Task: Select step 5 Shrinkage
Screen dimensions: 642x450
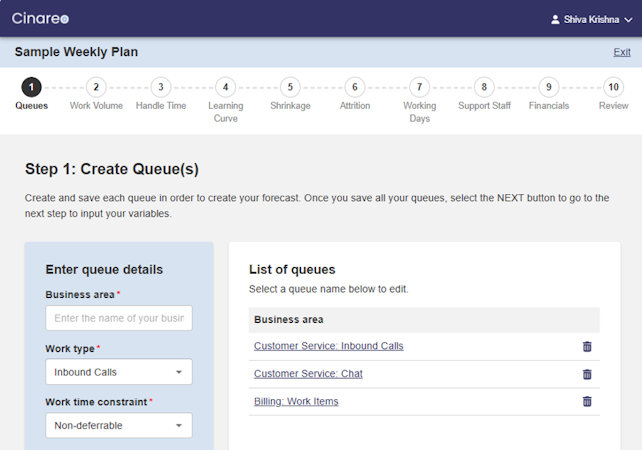Action: (290, 88)
